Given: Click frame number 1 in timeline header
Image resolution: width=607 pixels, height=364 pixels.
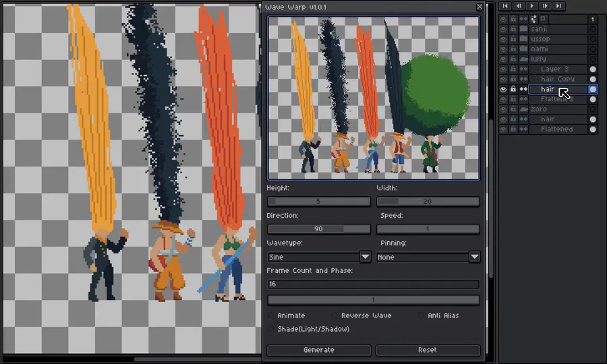Looking at the screenshot, I should tap(593, 19).
